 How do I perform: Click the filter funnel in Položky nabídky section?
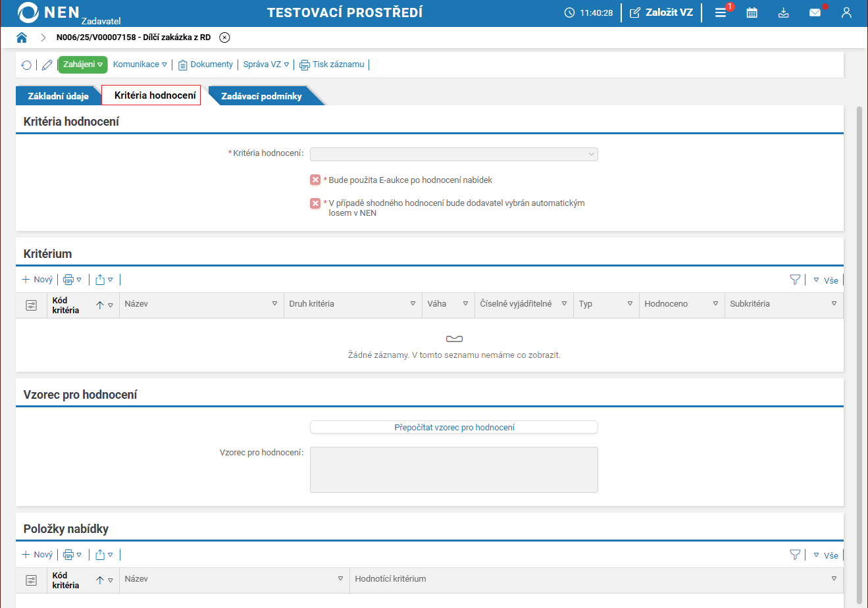click(x=795, y=555)
